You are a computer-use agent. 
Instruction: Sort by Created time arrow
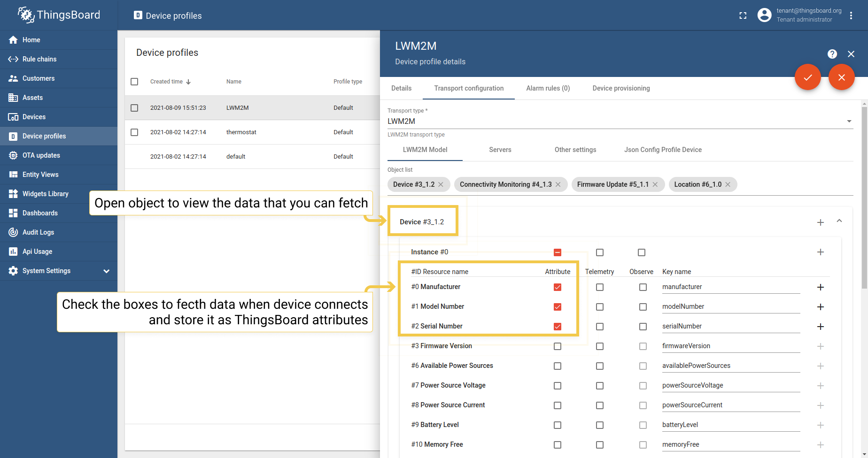pyautogui.click(x=188, y=82)
